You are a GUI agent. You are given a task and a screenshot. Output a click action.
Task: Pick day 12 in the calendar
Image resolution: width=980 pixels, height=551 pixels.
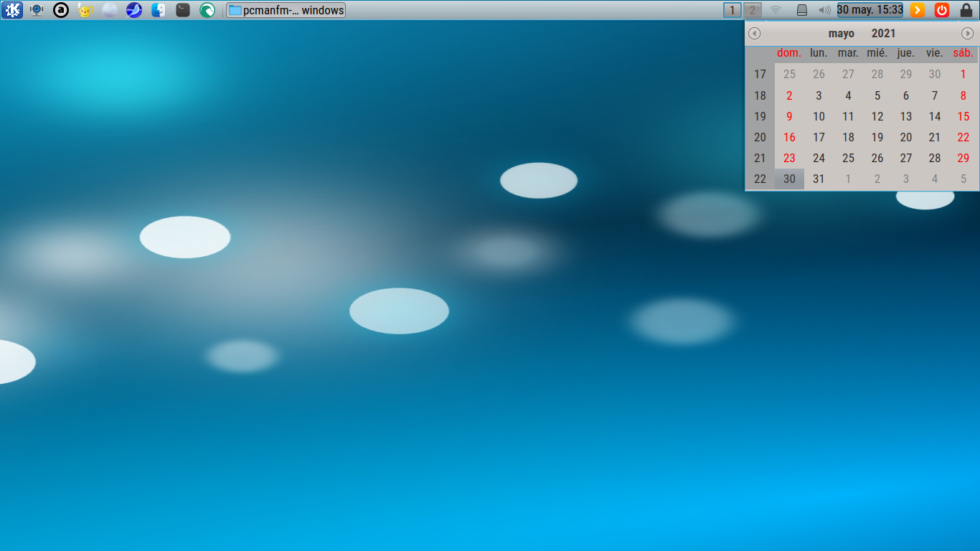pos(877,116)
